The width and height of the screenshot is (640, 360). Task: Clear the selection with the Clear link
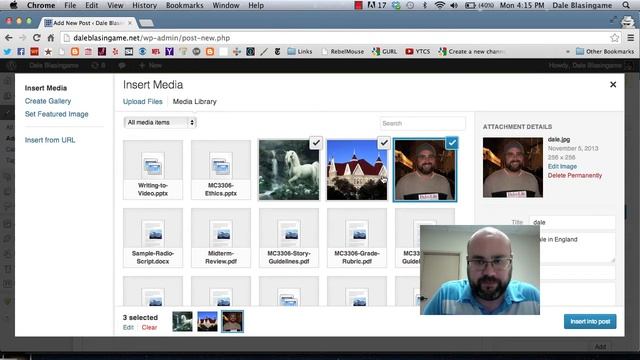click(149, 327)
